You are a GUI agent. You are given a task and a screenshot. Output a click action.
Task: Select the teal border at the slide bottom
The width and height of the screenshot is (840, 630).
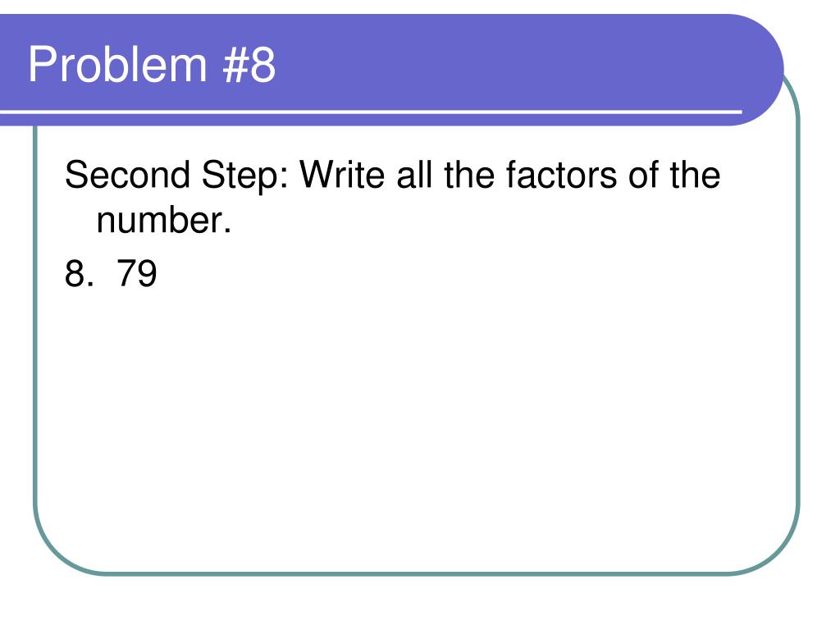coord(418,573)
